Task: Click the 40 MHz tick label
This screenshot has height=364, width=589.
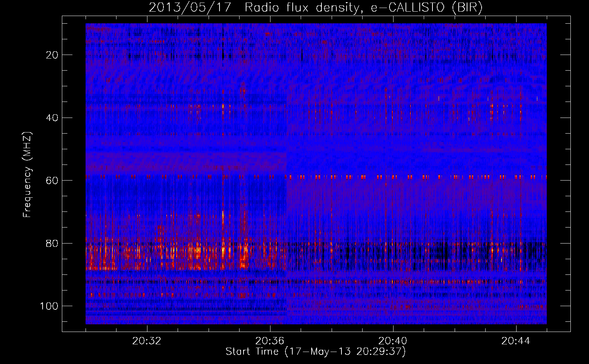Action: (x=52, y=118)
